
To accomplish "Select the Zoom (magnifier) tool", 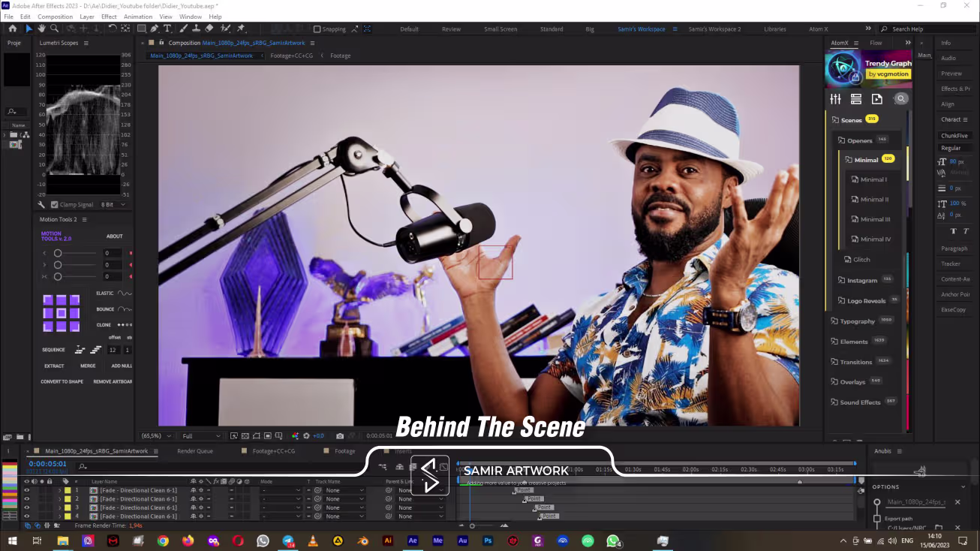I will pyautogui.click(x=54, y=29).
